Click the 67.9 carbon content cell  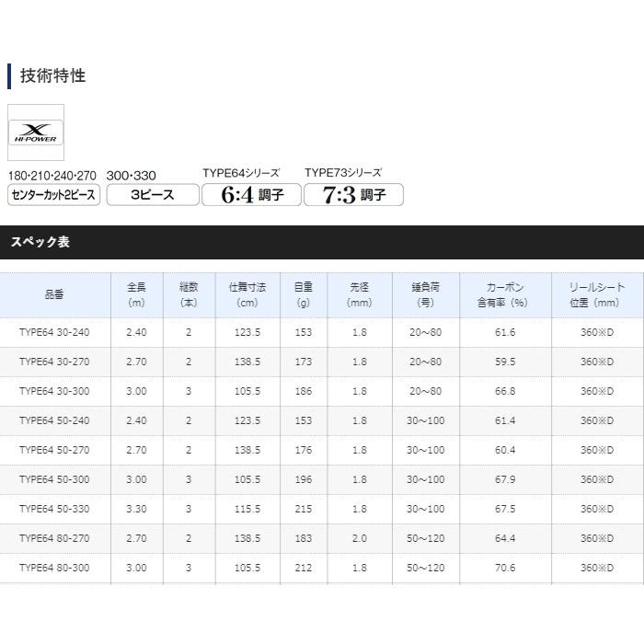tap(505, 479)
